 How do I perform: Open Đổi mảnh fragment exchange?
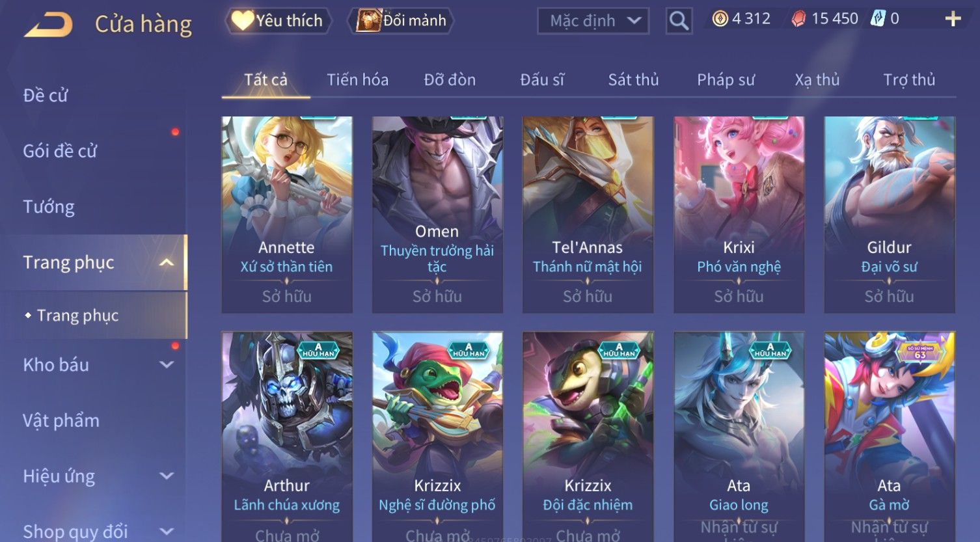pyautogui.click(x=401, y=21)
